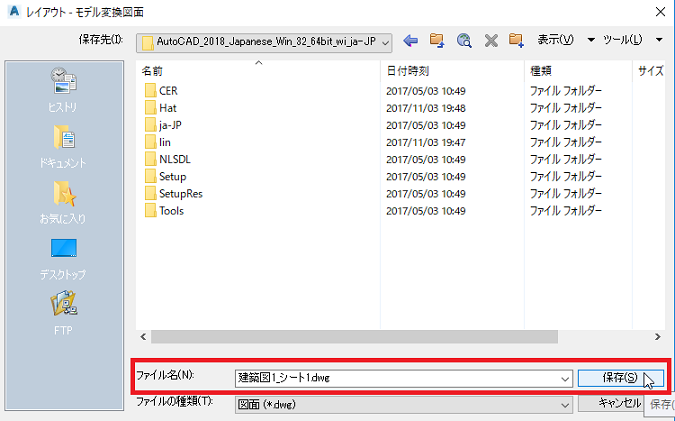Click the ファイル フォルダー type in CER row
The image size is (675, 421).
[566, 91]
